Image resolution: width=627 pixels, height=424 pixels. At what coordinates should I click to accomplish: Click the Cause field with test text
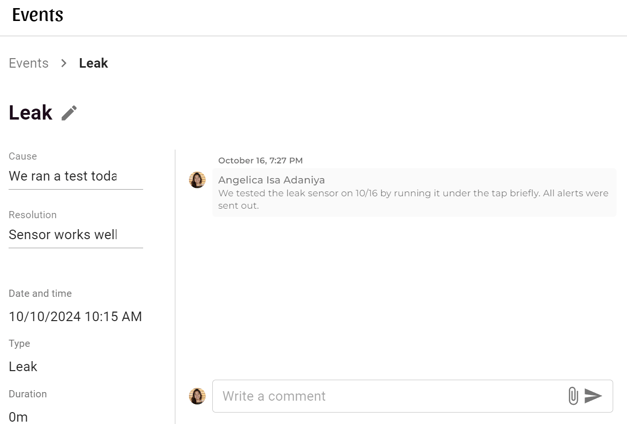[76, 176]
